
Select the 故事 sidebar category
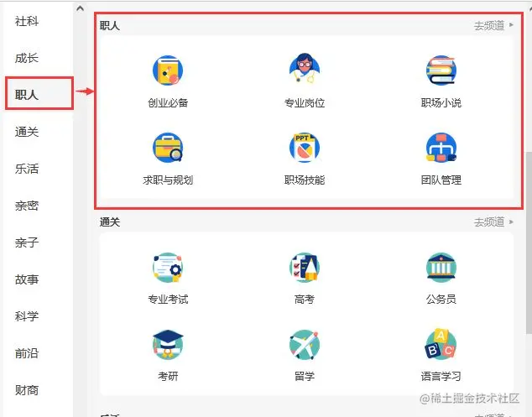(27, 279)
